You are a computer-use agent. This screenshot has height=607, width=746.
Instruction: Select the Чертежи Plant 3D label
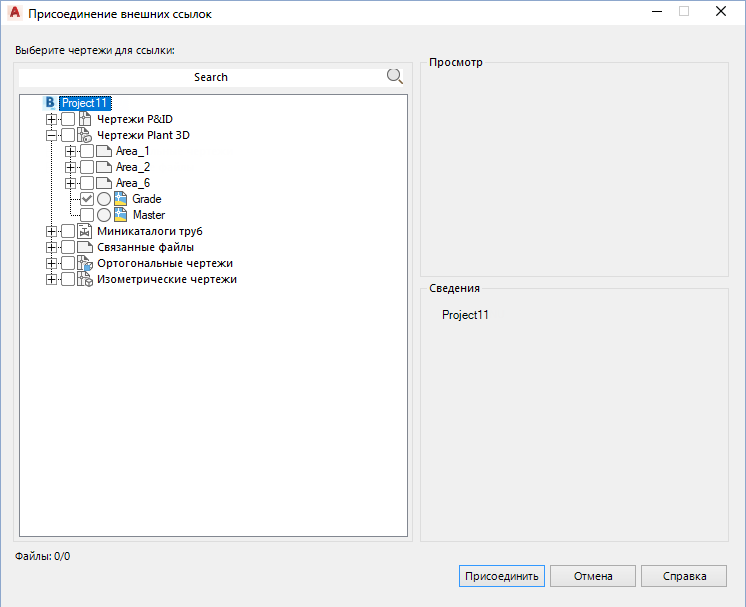143,135
